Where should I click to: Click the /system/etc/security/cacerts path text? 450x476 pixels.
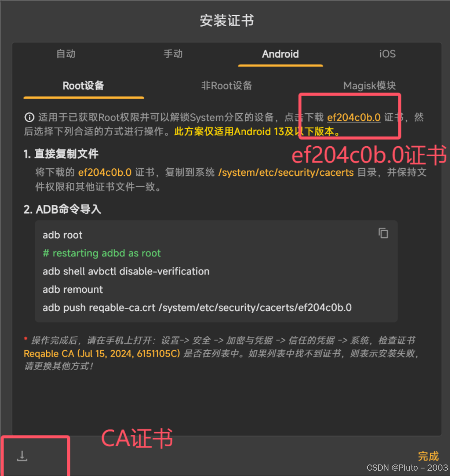(286, 172)
